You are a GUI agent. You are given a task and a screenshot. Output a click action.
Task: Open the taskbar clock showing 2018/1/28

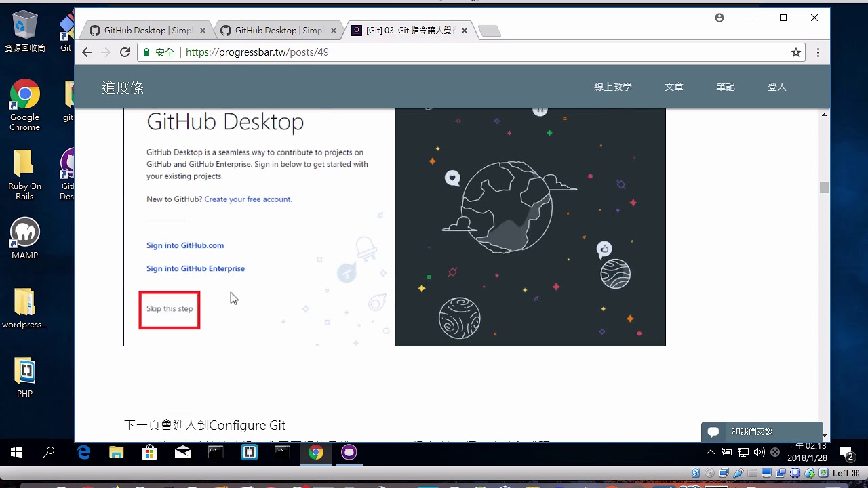click(x=807, y=452)
